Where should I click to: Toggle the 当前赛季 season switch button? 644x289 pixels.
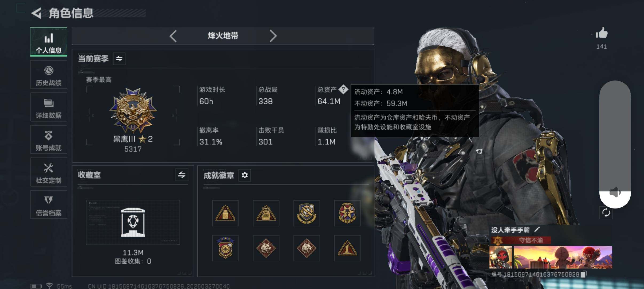coord(119,59)
